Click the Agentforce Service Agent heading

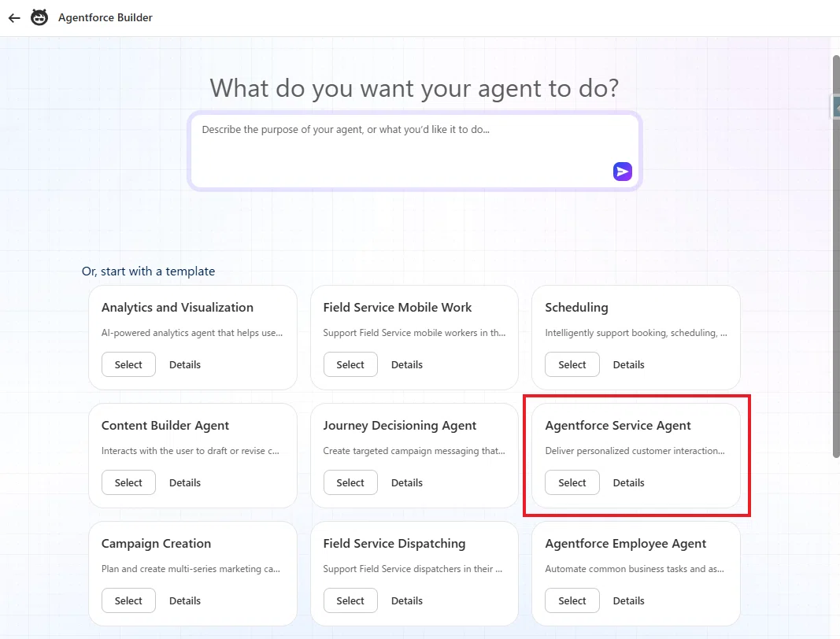click(x=618, y=425)
